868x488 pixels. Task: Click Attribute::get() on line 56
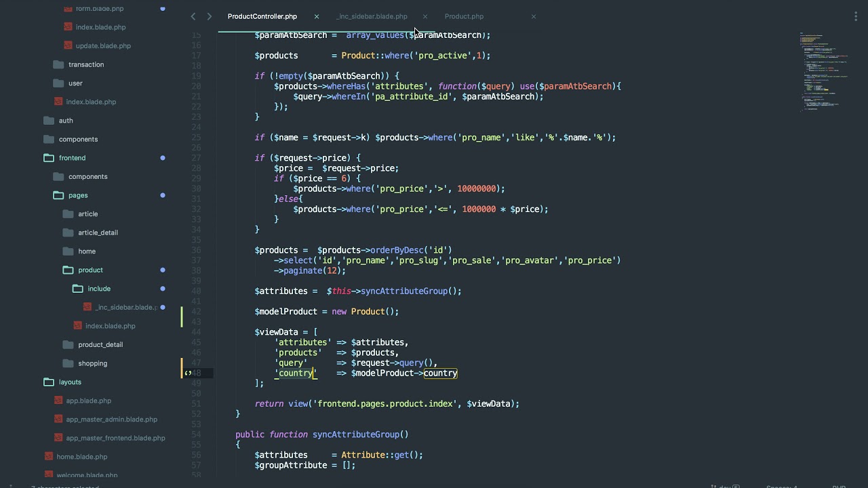pos(380,455)
